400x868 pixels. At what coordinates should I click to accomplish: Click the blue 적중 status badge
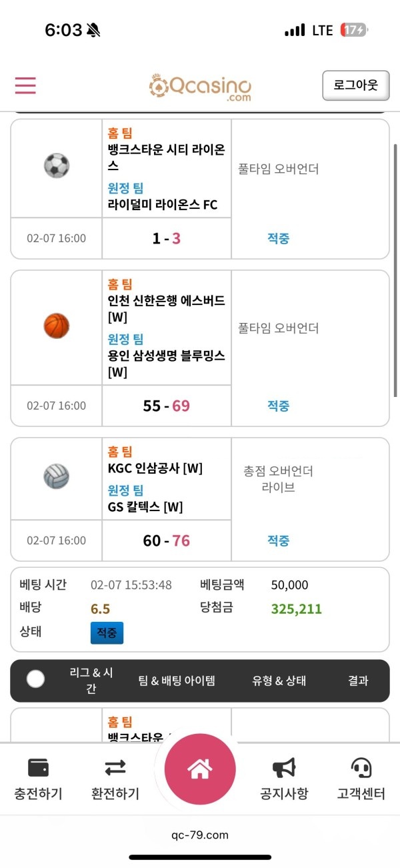(x=107, y=632)
